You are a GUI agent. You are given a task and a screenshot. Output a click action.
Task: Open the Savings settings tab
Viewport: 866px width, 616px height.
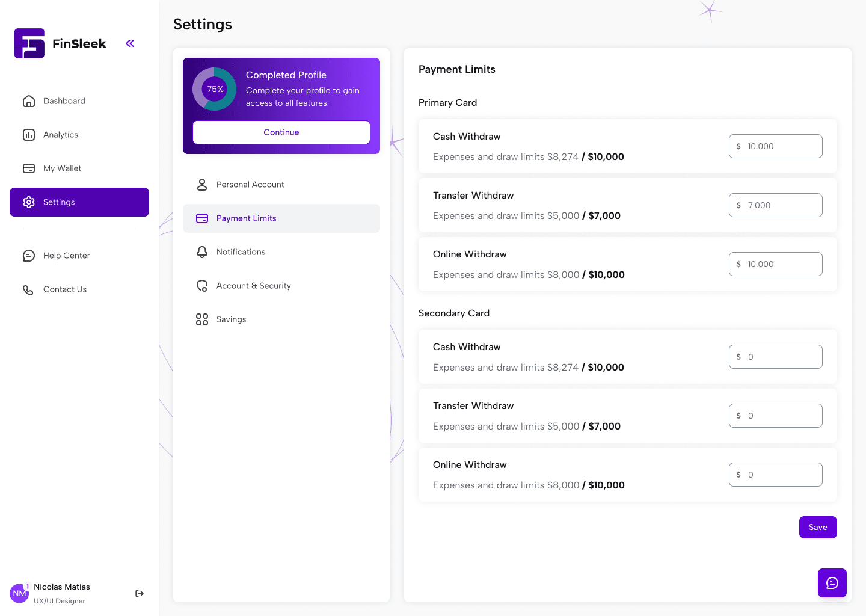point(231,319)
